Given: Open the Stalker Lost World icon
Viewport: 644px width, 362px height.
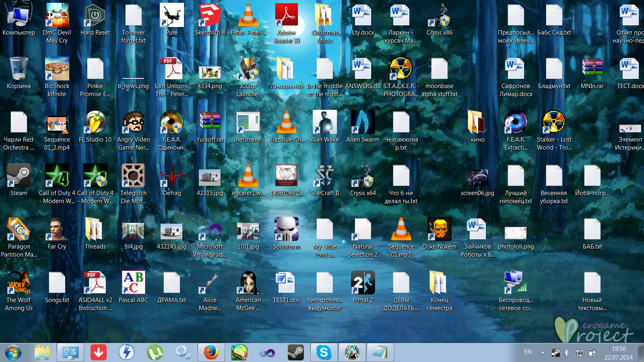Looking at the screenshot, I should (x=554, y=130).
